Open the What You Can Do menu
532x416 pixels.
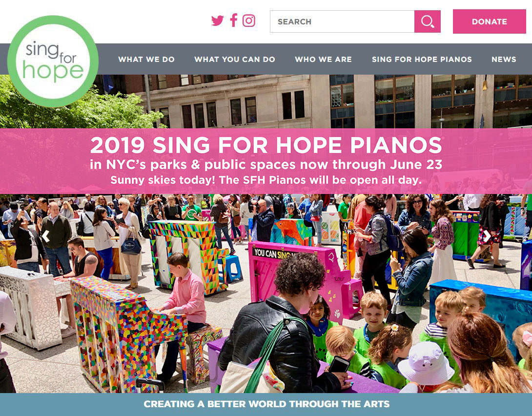[x=235, y=59]
